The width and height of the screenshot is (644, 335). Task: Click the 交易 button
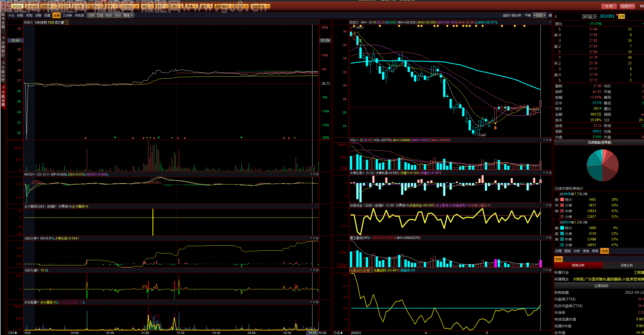click(x=609, y=6)
